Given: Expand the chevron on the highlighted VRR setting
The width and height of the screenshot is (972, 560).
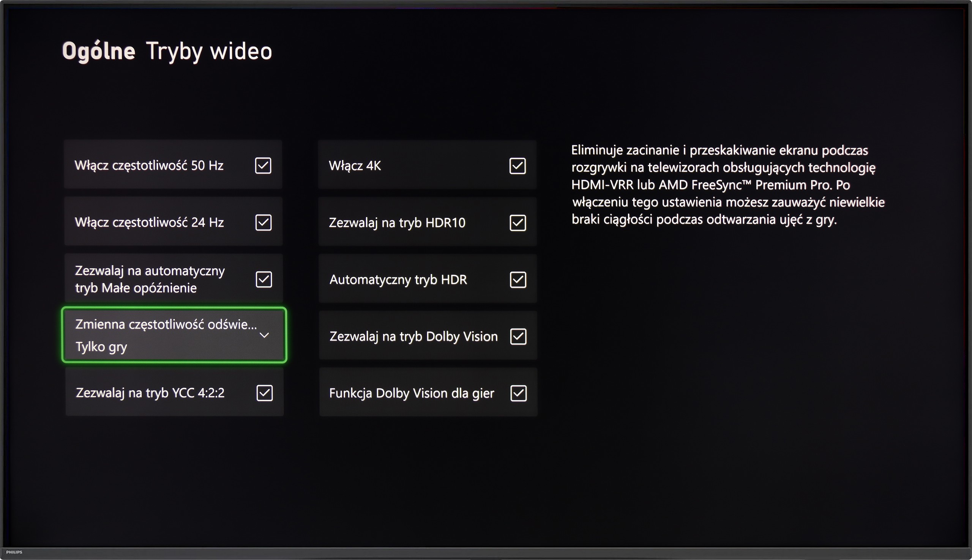Looking at the screenshot, I should point(264,335).
